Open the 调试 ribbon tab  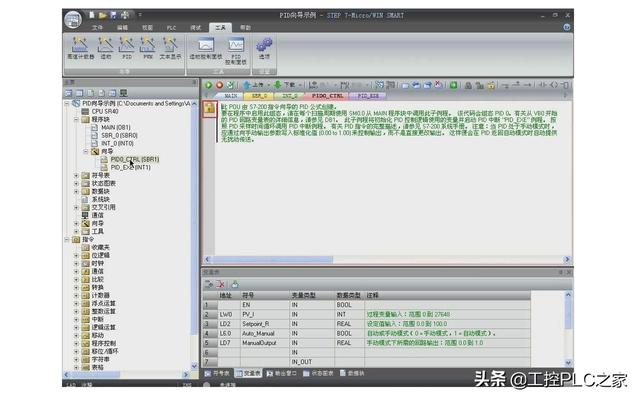pos(196,27)
